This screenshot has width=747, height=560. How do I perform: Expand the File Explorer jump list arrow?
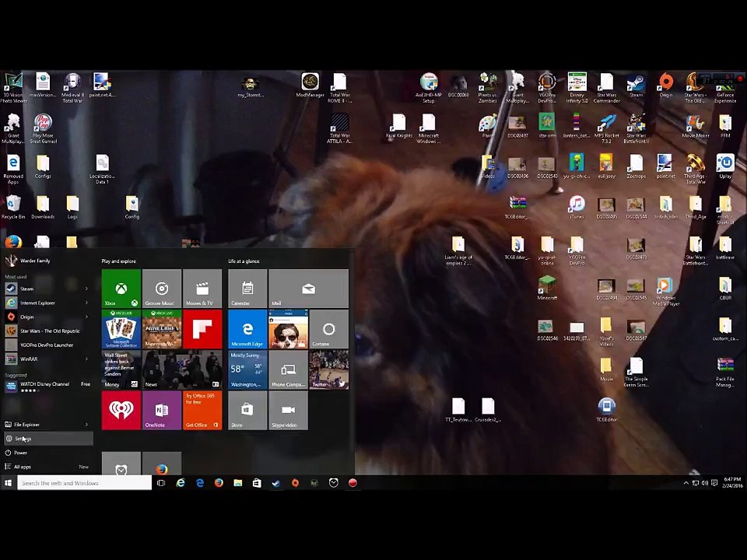[x=86, y=425]
